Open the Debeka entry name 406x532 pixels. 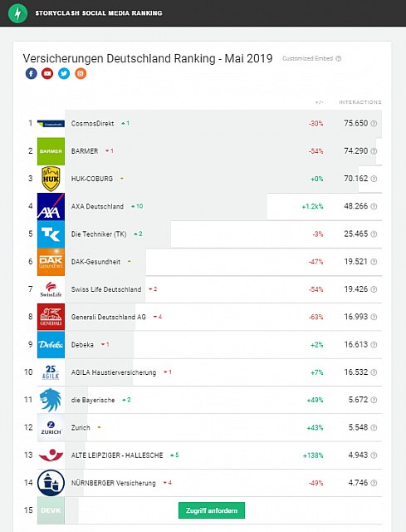[x=82, y=345]
